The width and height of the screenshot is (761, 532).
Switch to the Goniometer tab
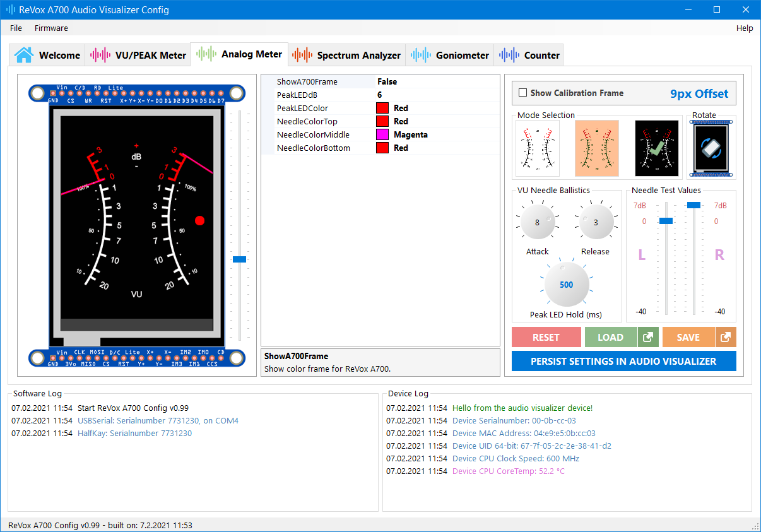[450, 55]
